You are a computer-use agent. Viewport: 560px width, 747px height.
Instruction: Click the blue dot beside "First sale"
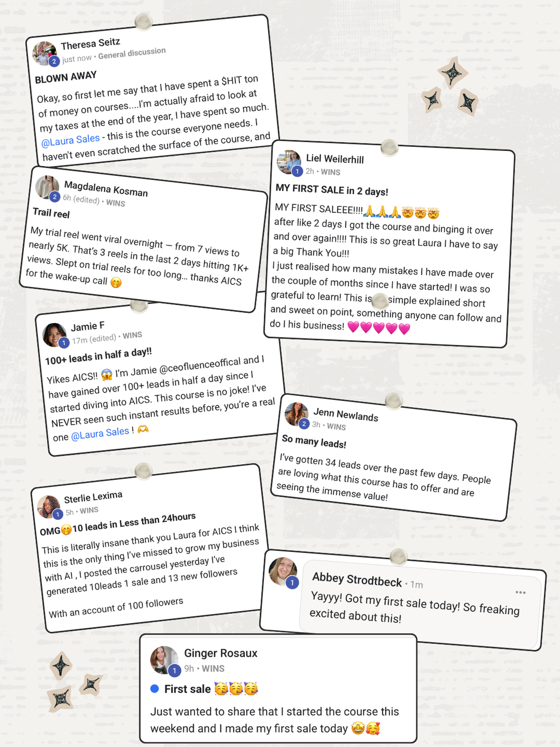(x=155, y=689)
